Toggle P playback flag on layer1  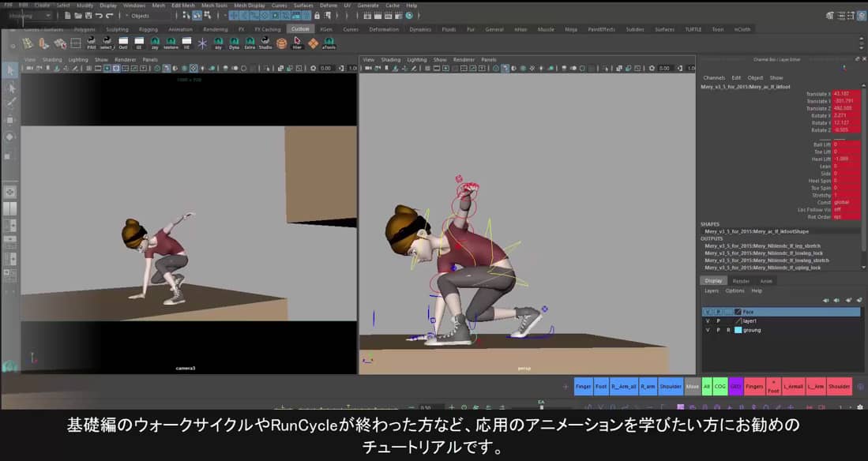click(718, 321)
